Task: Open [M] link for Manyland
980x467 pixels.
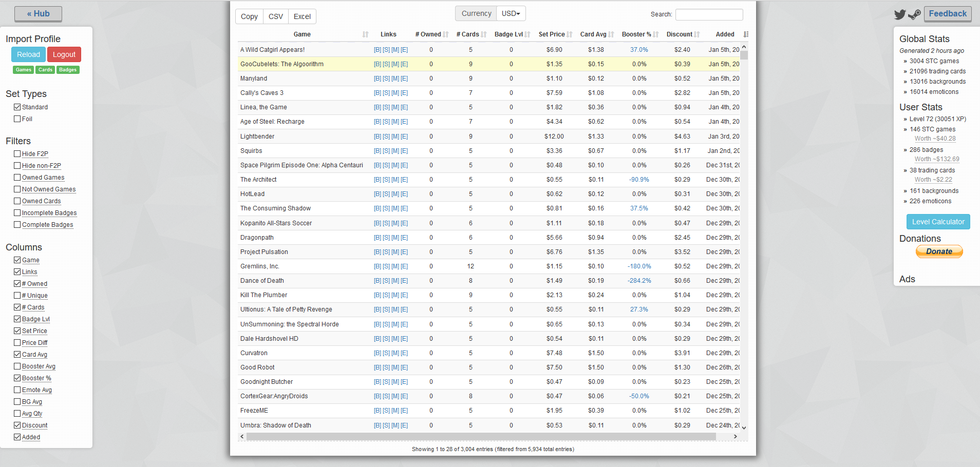Action: point(395,79)
